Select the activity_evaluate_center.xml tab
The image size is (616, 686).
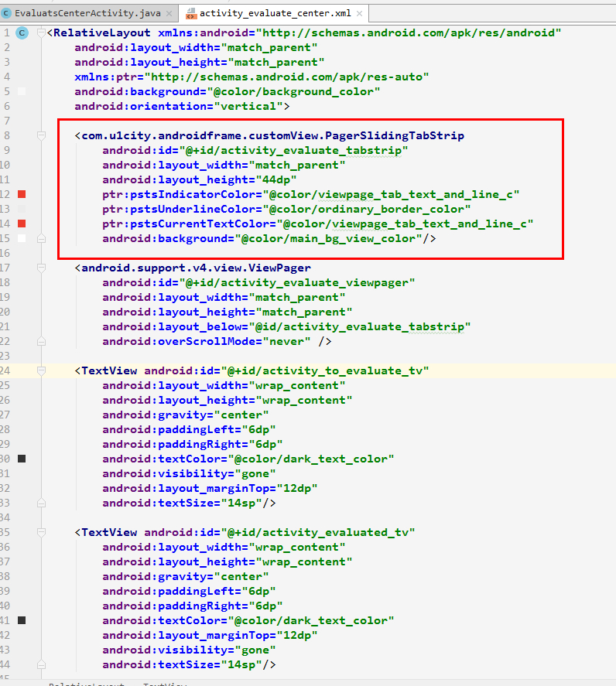click(275, 13)
